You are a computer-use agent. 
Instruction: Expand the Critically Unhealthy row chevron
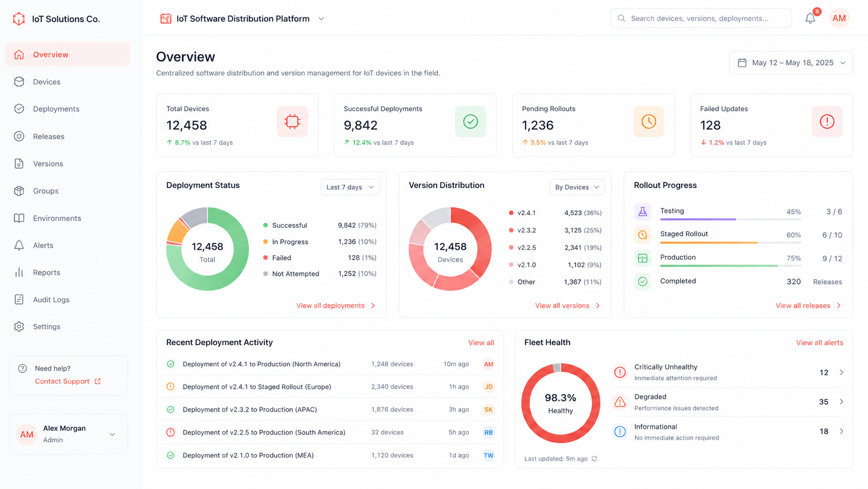(841, 372)
